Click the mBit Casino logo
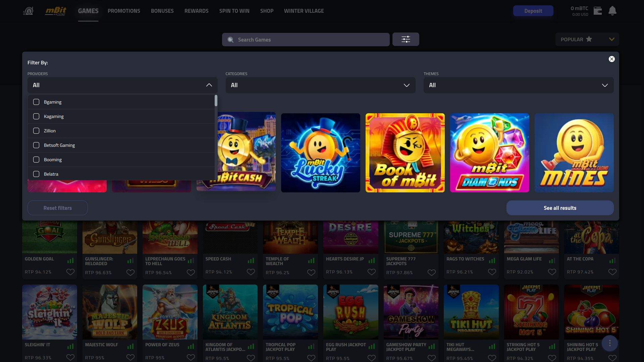The height and width of the screenshot is (362, 644). 56,11
